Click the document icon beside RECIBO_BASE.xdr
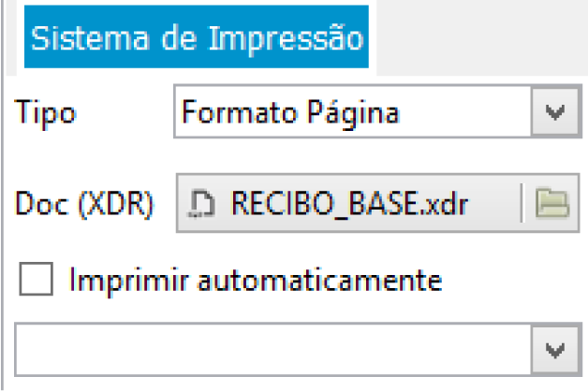 (199, 203)
